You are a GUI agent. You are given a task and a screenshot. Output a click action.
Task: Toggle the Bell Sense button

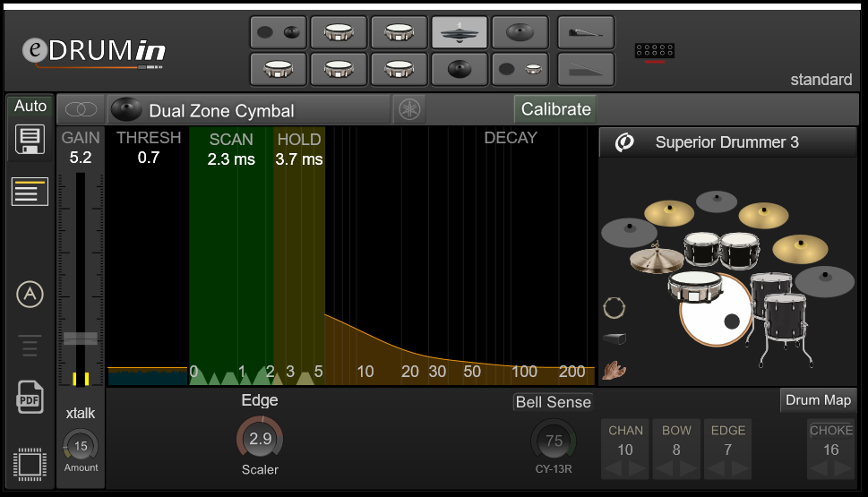(x=553, y=402)
